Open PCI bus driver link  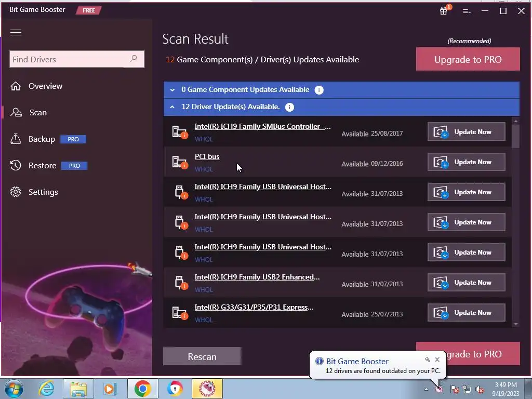[x=207, y=157]
